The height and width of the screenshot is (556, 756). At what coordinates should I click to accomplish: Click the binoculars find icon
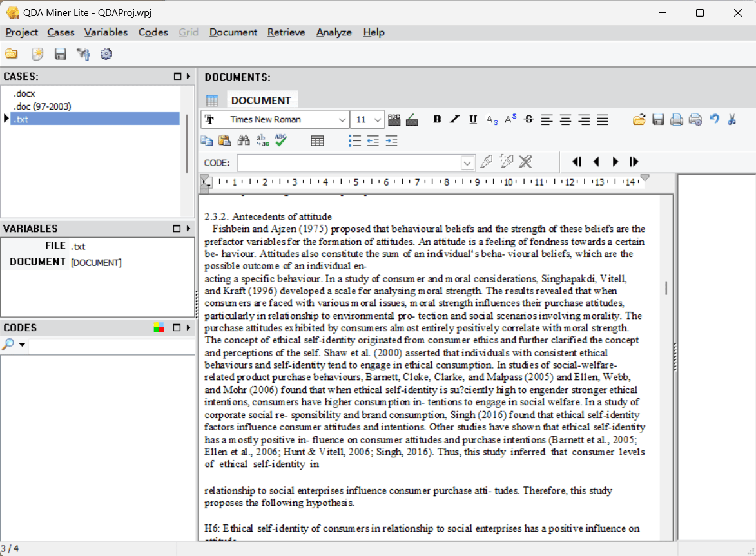(244, 140)
